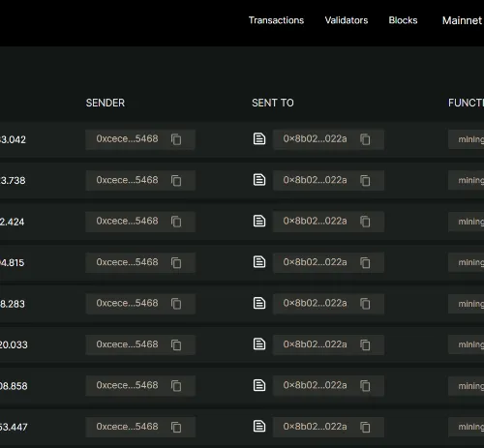Click the SENDER column header
The height and width of the screenshot is (448, 484).
point(106,103)
